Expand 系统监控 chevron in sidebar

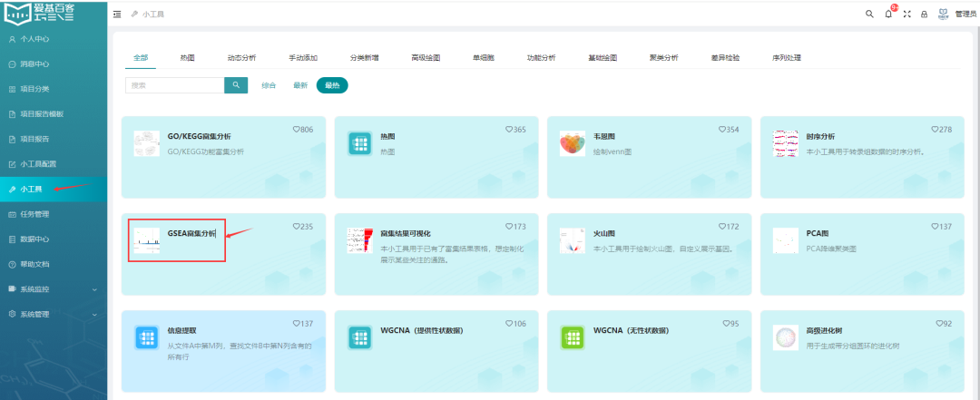click(94, 289)
